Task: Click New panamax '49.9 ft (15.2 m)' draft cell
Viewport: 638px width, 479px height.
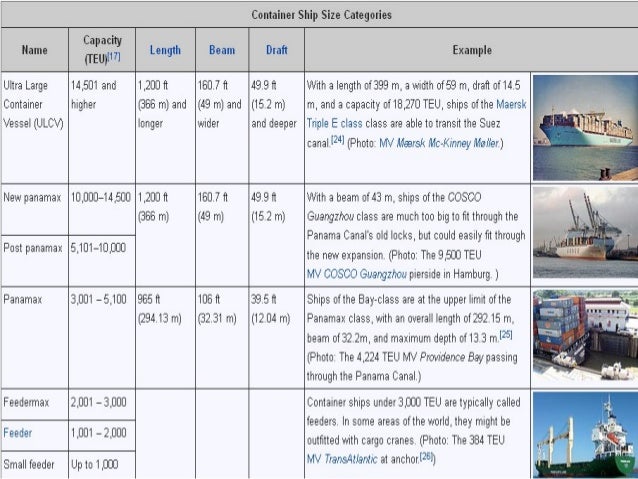Action: (276, 235)
